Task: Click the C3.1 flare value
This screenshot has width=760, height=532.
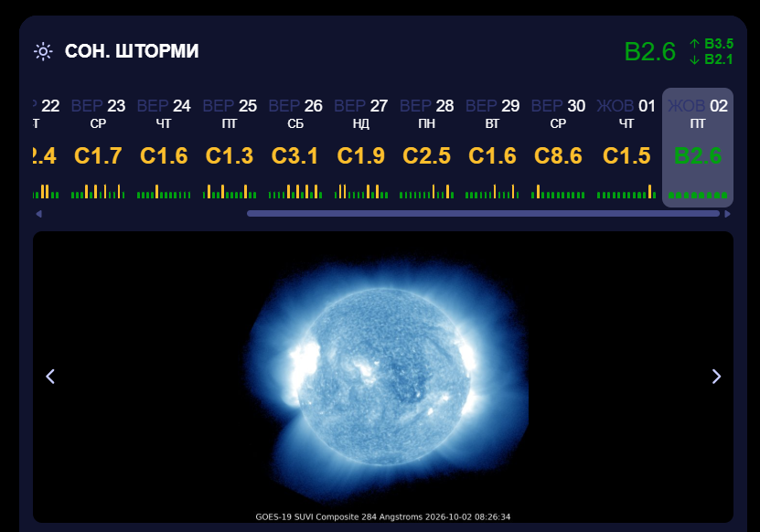Action: pyautogui.click(x=295, y=156)
